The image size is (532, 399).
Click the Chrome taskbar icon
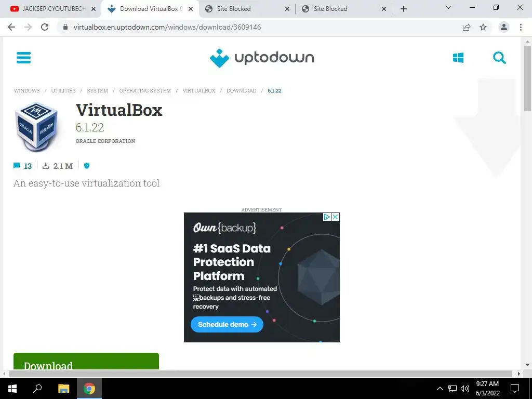point(89,389)
